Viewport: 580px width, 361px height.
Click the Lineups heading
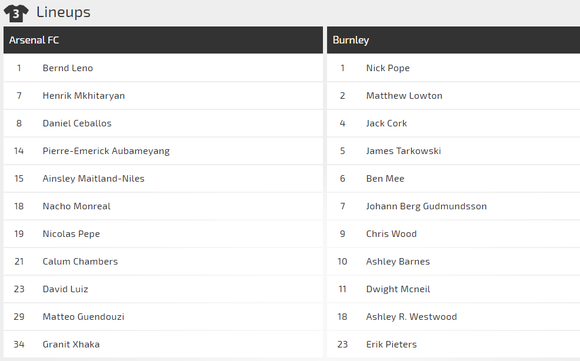coord(63,12)
